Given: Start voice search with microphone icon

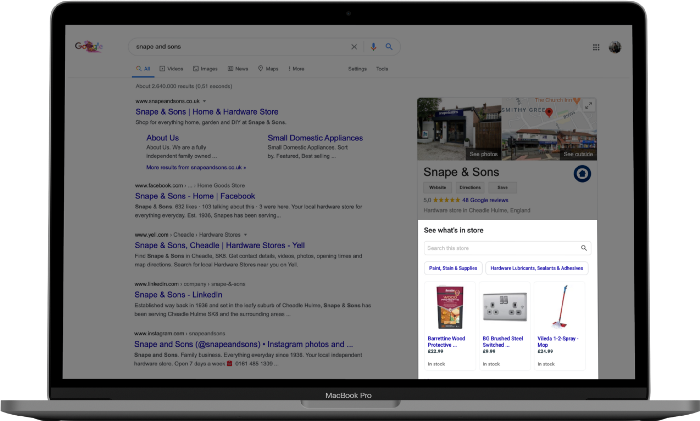Looking at the screenshot, I should click(x=373, y=46).
